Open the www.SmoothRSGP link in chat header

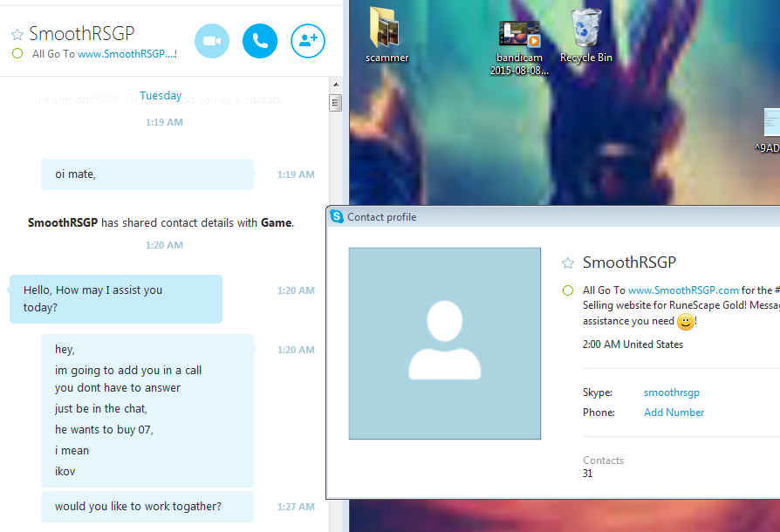point(127,54)
